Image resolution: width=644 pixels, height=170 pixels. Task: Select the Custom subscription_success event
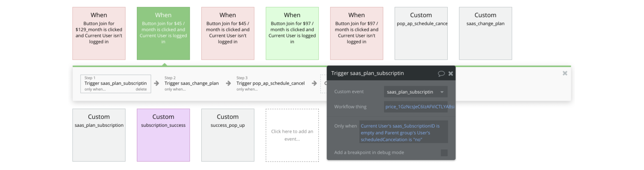163,135
